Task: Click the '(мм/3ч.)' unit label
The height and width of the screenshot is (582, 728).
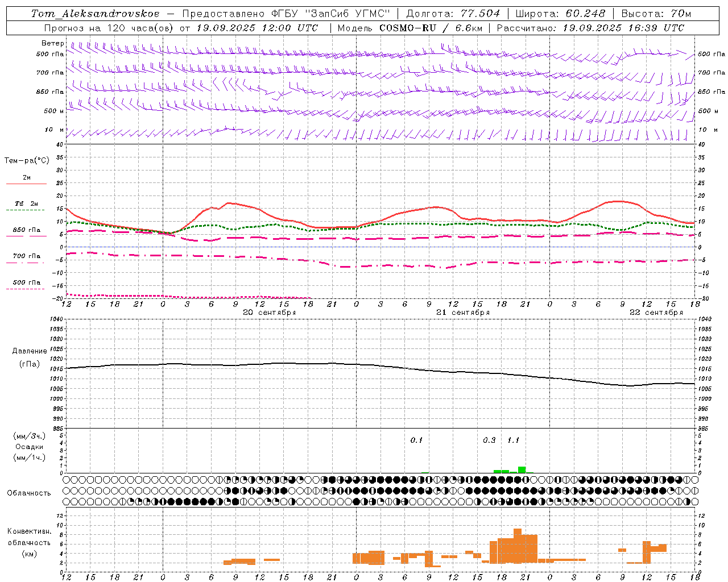Action: (x=30, y=436)
